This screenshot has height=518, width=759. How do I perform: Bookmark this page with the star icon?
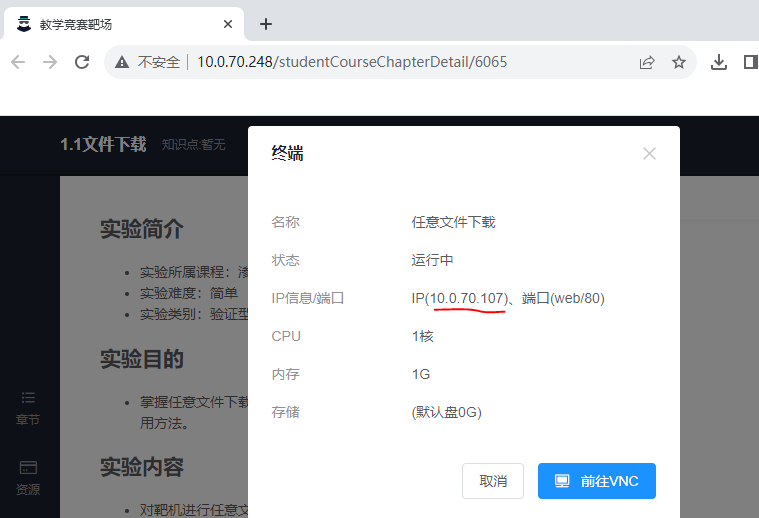679,62
